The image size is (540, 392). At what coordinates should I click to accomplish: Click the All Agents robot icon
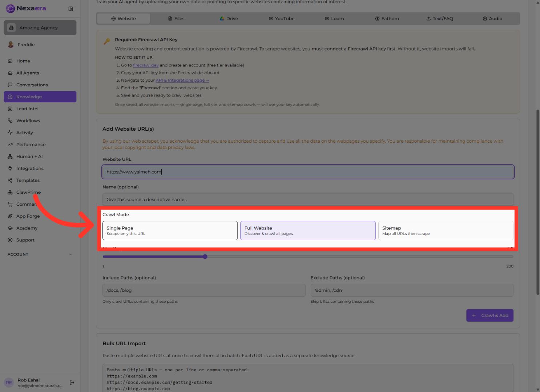[x=10, y=73]
